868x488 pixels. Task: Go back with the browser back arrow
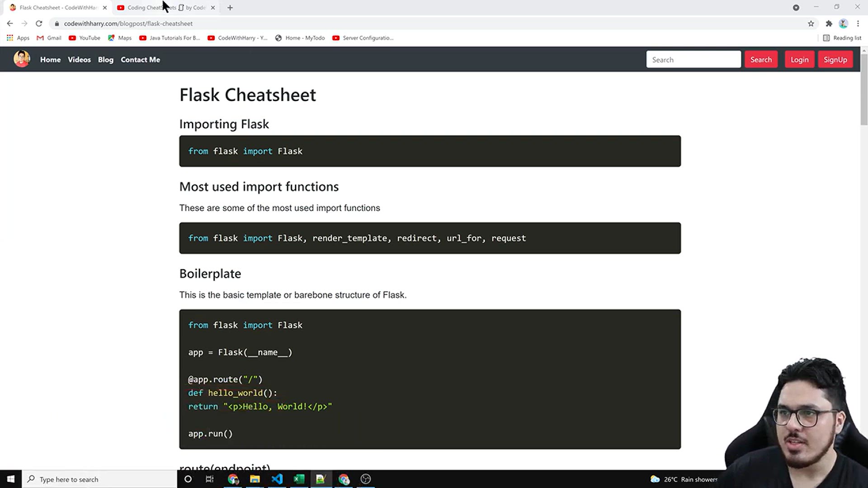(x=10, y=23)
